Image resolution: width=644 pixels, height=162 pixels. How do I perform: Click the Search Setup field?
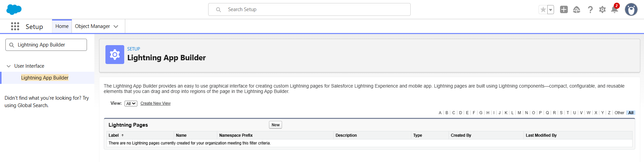[309, 9]
